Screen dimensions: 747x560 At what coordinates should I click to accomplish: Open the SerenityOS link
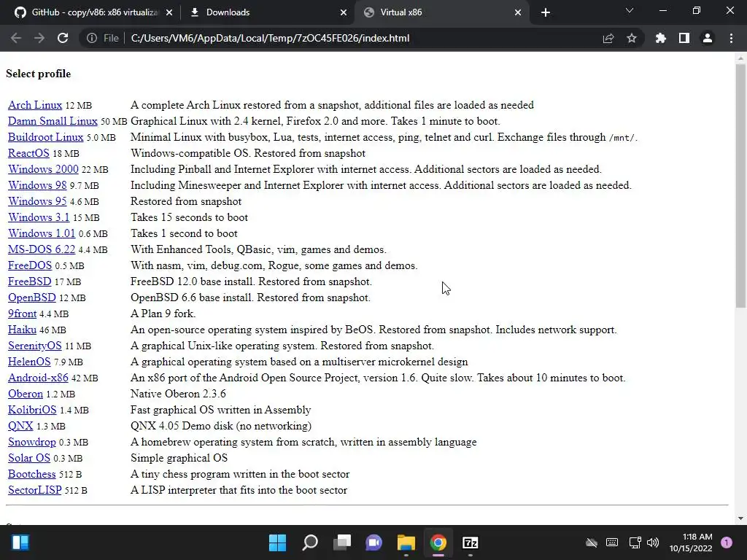pyautogui.click(x=35, y=346)
